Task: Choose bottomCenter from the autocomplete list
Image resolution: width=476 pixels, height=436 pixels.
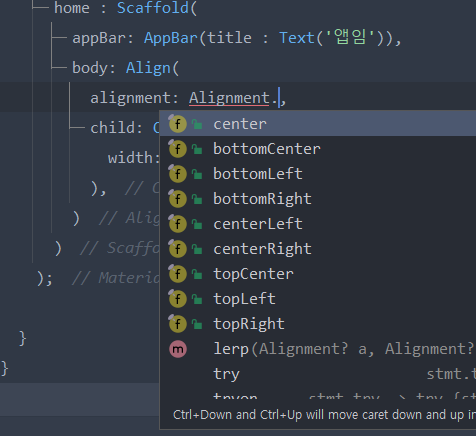Action: pyautogui.click(x=318, y=149)
